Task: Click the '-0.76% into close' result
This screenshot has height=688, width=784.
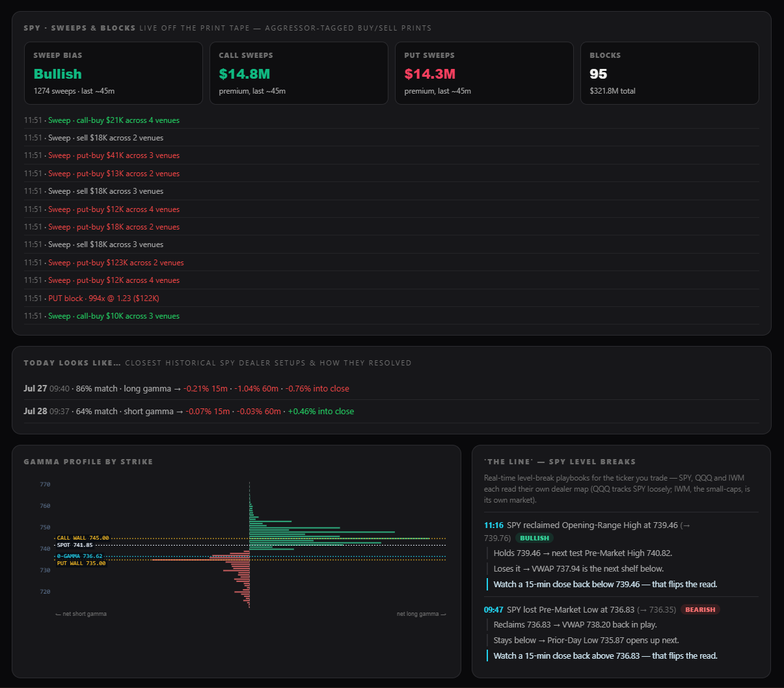Action: coord(318,389)
